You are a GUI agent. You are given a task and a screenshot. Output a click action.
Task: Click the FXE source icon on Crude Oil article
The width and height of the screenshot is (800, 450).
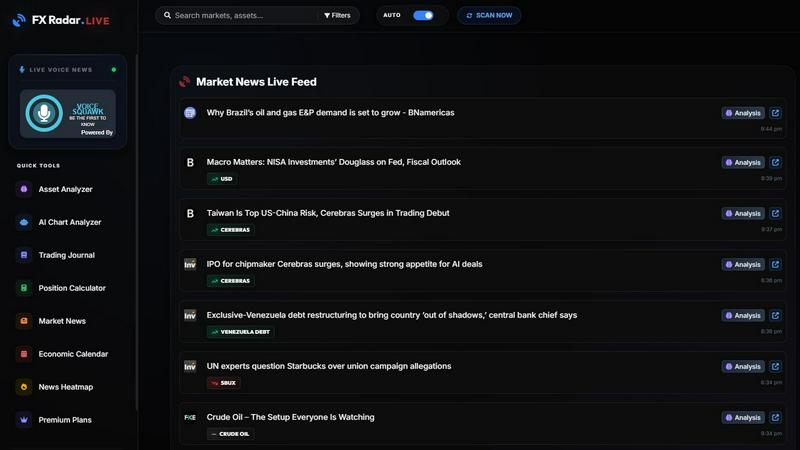190,417
